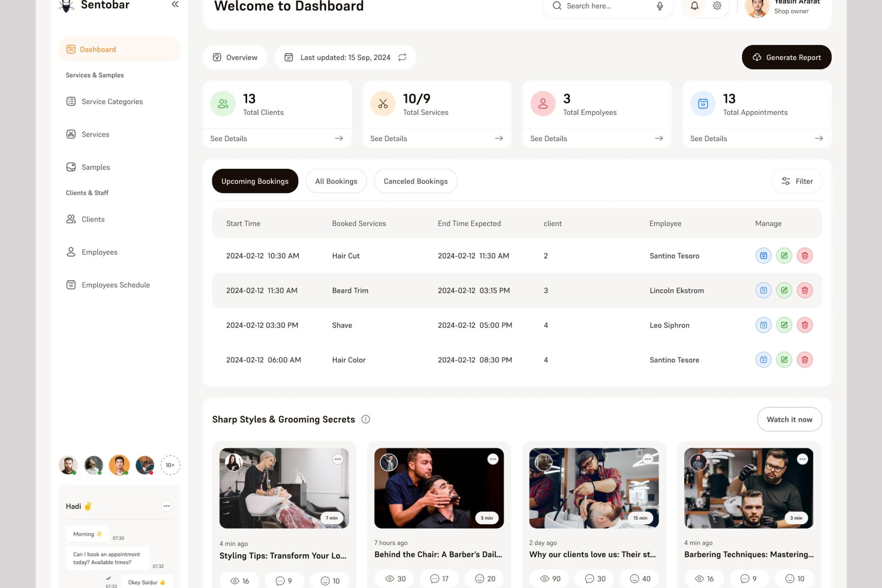Delete the Hair Cut booking

(x=804, y=256)
